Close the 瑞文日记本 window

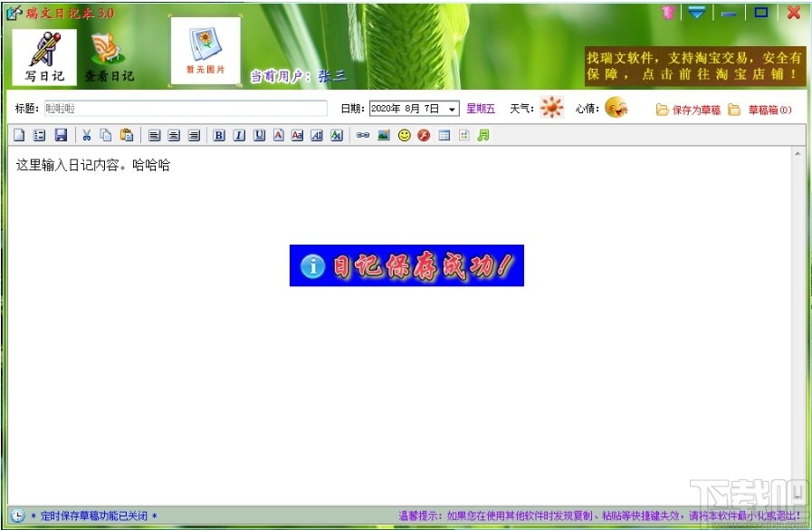coord(793,13)
